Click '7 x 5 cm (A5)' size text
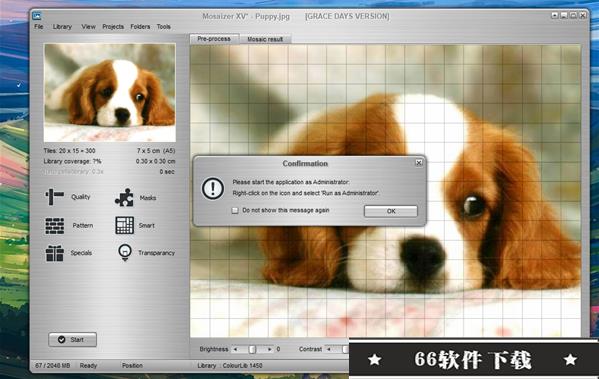The height and width of the screenshot is (379, 599). pos(156,151)
